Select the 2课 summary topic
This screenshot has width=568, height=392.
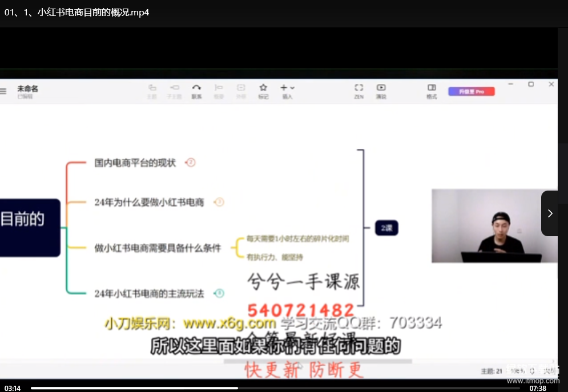click(386, 228)
